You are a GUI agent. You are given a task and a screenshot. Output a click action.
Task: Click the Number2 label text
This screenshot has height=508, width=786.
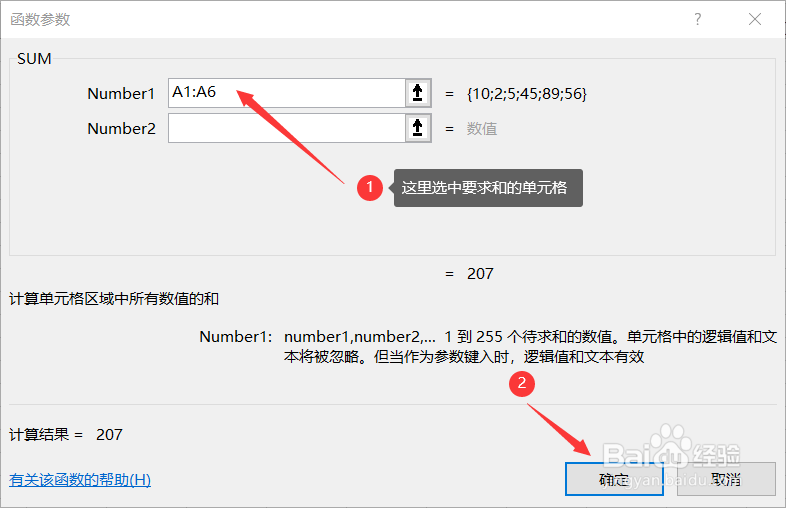(121, 129)
